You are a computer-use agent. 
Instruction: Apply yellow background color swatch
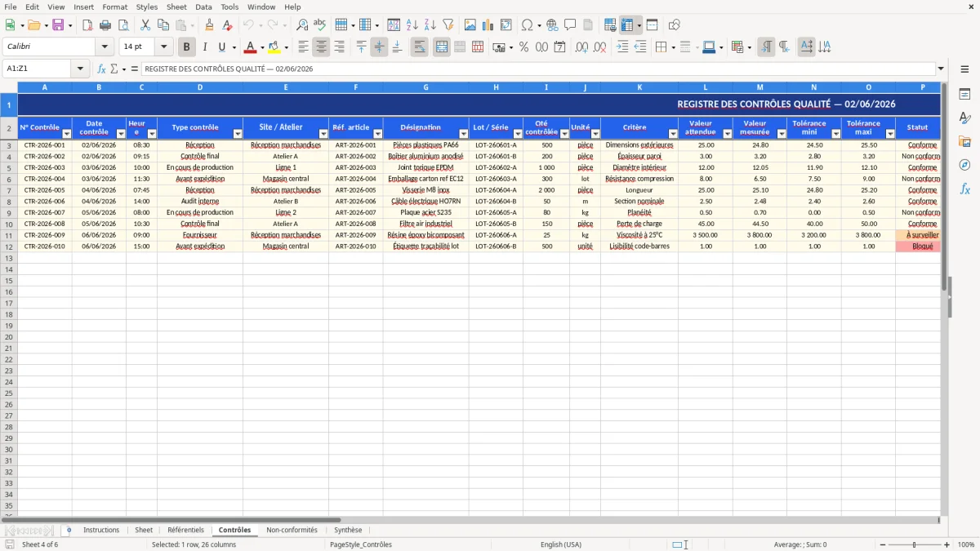point(274,47)
